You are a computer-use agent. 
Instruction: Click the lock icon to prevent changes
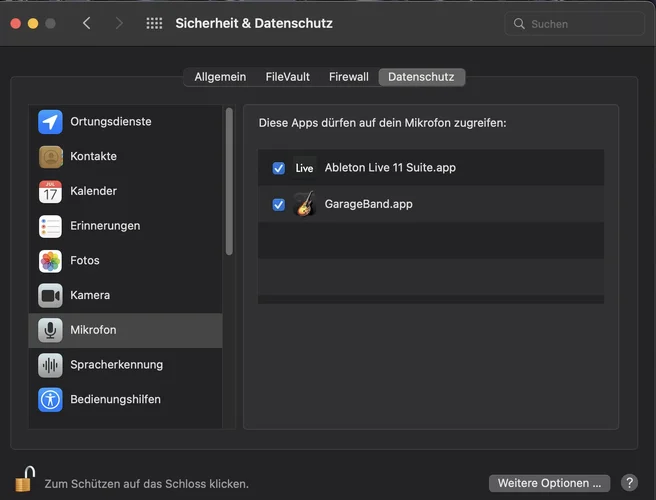point(25,480)
